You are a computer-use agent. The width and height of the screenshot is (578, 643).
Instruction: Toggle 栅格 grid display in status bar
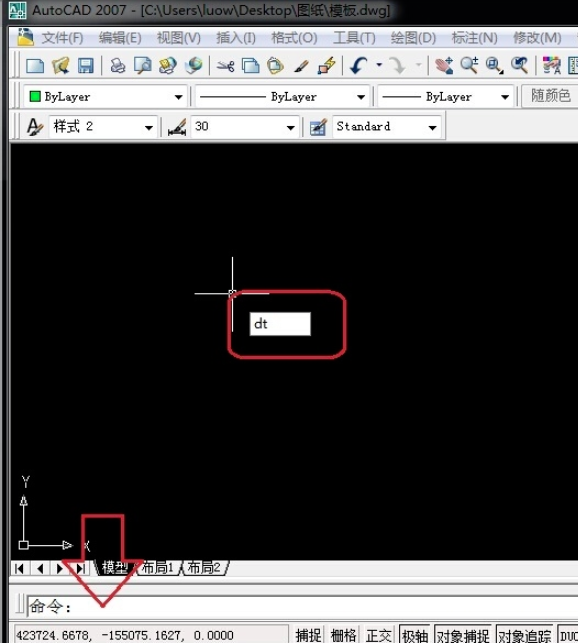point(343,635)
